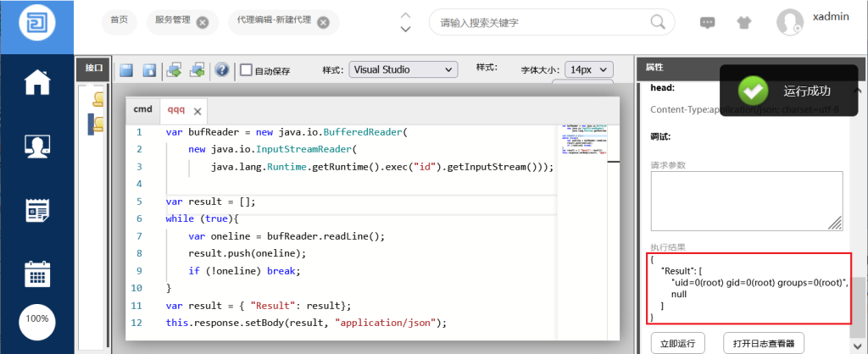Close the 代理编辑-新建代理 tab
The image size is (868, 354).
tap(323, 22)
